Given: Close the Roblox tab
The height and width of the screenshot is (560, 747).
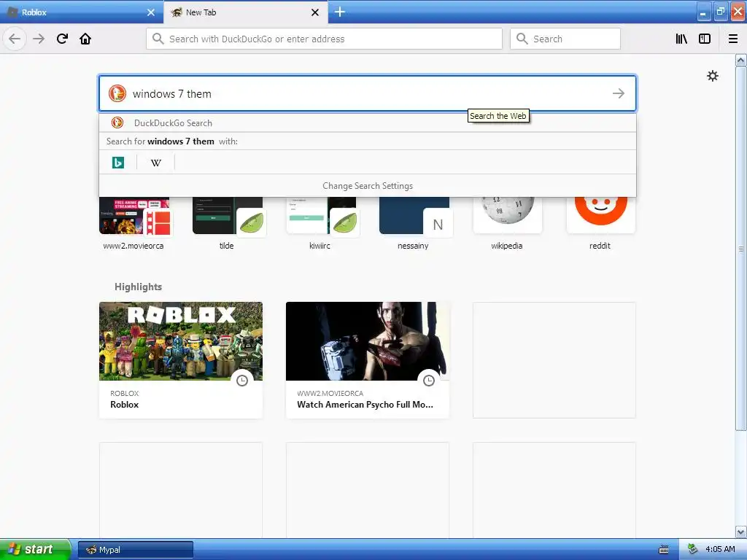Looking at the screenshot, I should [151, 12].
